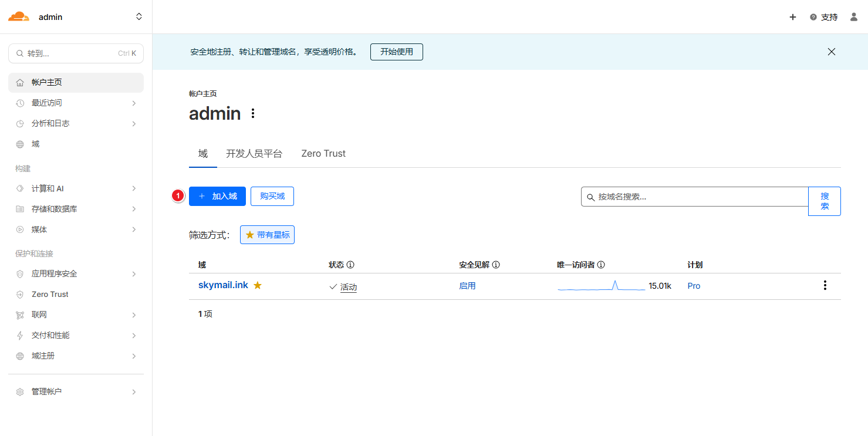Open the user profile icon
This screenshot has height=436, width=868.
tap(854, 17)
